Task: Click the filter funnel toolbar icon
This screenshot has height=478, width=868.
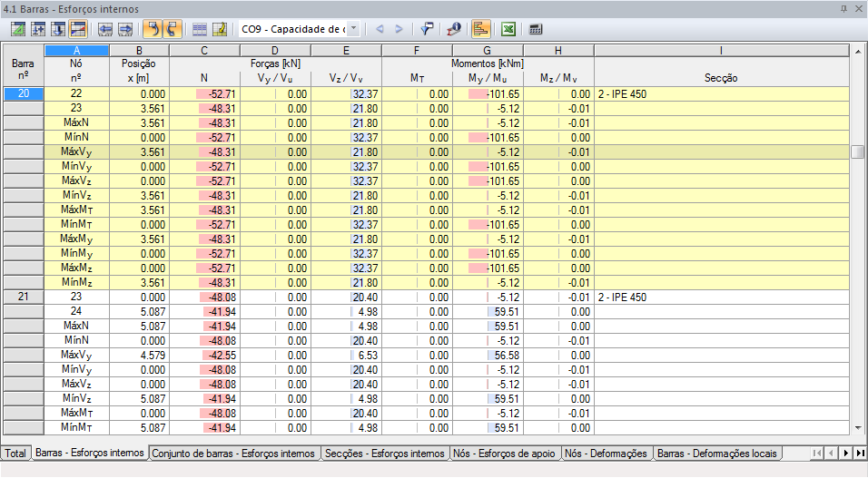Action: click(x=426, y=29)
